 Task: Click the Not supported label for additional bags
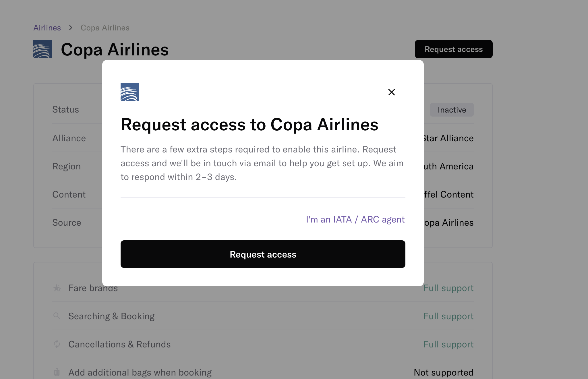pyautogui.click(x=444, y=372)
